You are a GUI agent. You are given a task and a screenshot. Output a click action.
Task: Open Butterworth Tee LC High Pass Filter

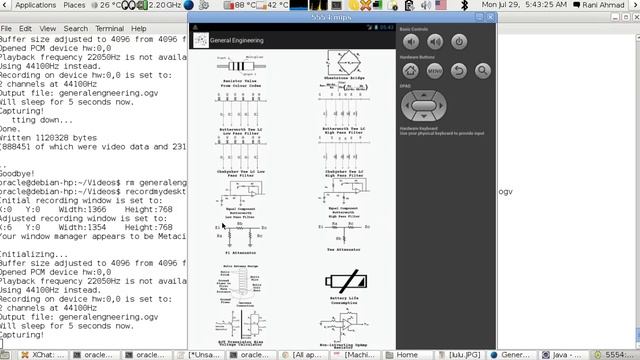344,113
